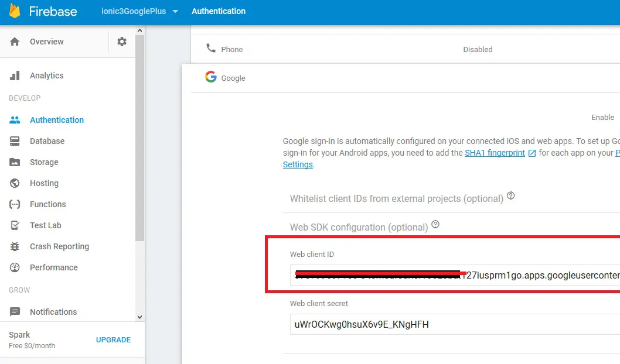This screenshot has width=620, height=364.
Task: Click the Spark plan label
Action: 19,335
